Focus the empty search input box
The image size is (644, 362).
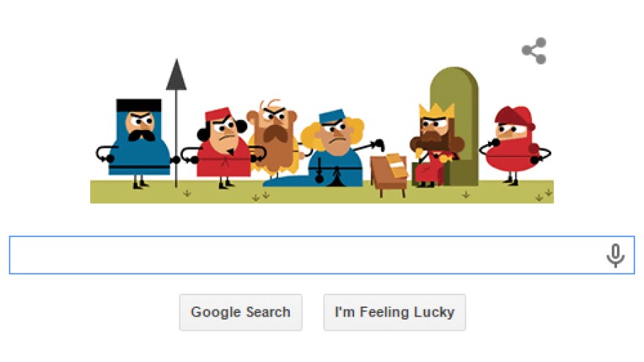322,255
